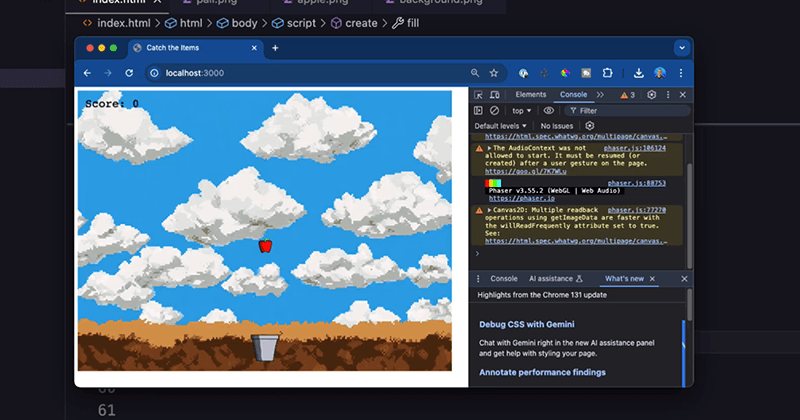800x420 pixels.
Task: Select html in editor breadcrumb
Action: pyautogui.click(x=184, y=23)
